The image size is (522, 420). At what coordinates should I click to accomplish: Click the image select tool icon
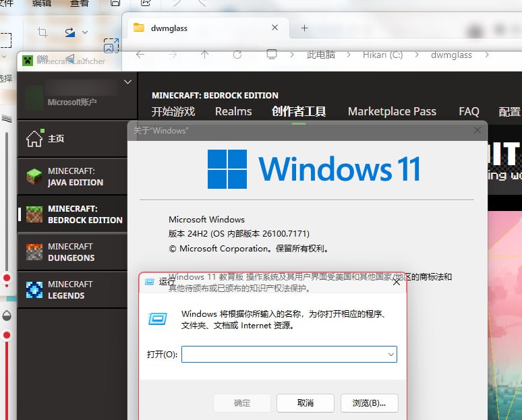[111, 46]
